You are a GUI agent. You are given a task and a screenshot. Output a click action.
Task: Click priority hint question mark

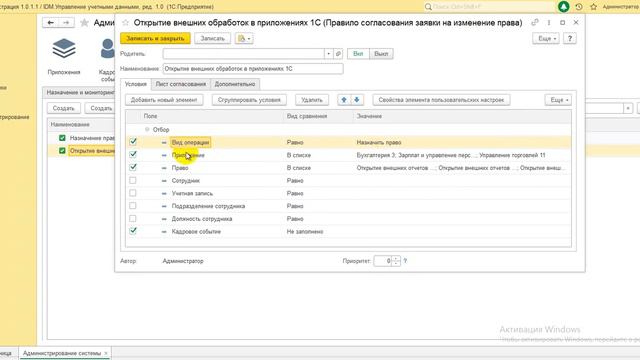(405, 261)
